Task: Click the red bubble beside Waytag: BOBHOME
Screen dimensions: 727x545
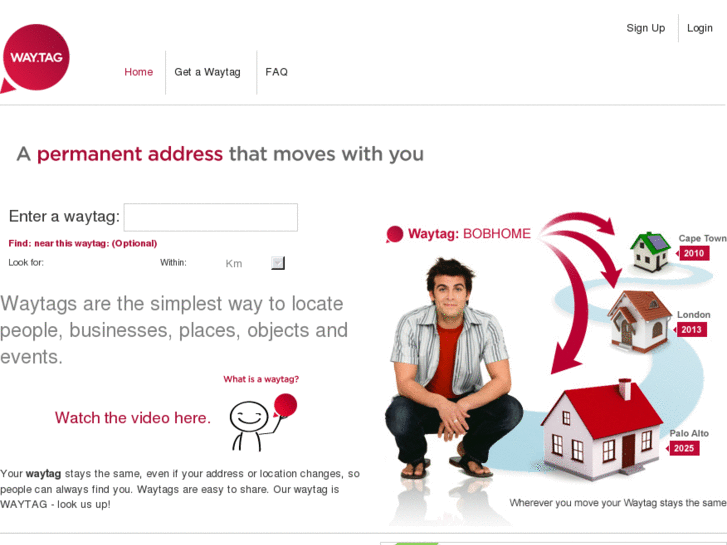Action: point(395,234)
